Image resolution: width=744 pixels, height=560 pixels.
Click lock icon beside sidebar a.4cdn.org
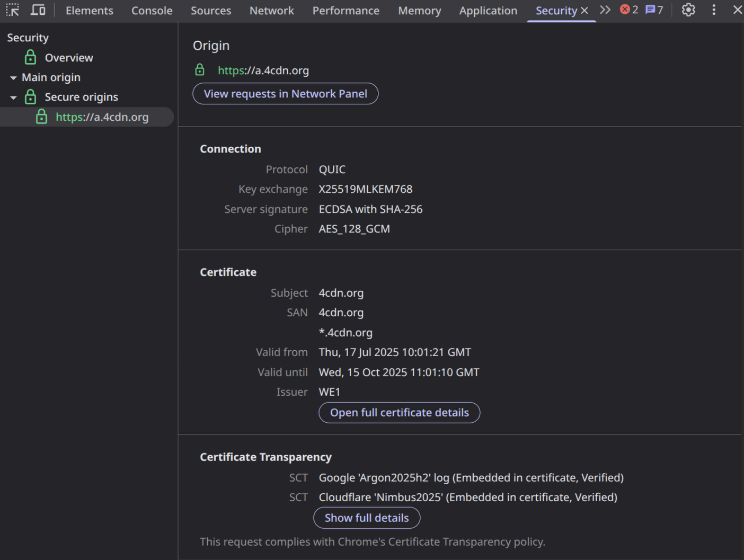click(41, 117)
